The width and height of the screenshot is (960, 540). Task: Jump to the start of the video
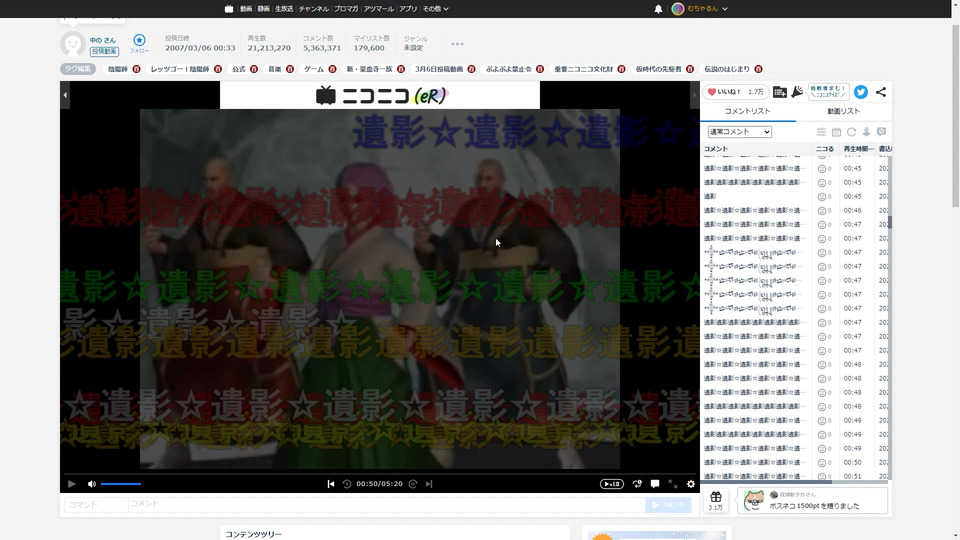click(x=331, y=484)
